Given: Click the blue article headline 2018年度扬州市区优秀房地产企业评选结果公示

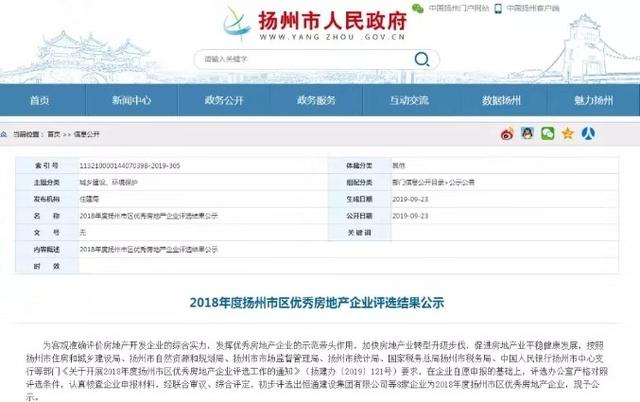Looking at the screenshot, I should tap(317, 302).
